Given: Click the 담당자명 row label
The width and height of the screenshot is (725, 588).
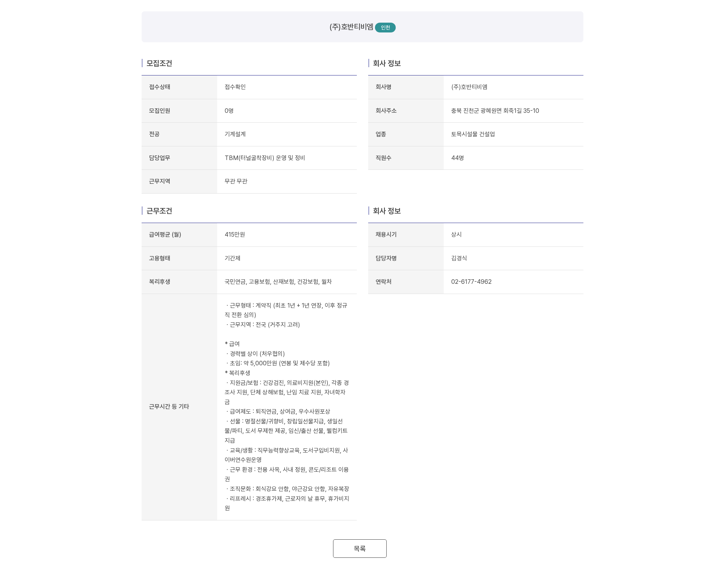Looking at the screenshot, I should [386, 259].
